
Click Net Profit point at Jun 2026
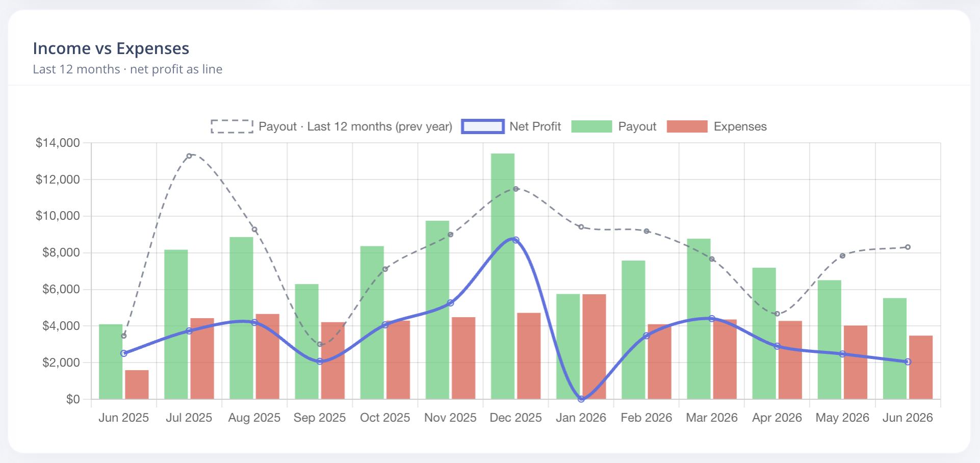coord(908,362)
